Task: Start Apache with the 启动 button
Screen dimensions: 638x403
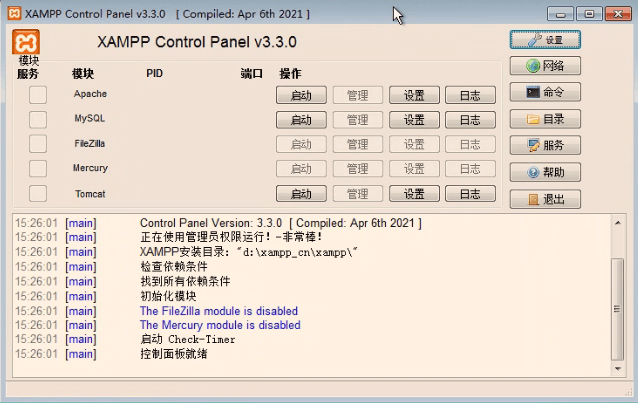Action: pos(301,95)
